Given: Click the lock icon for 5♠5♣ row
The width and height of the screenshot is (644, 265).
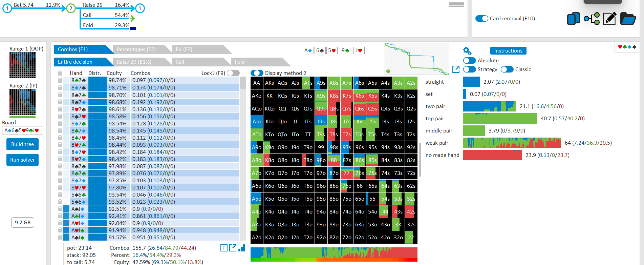Looking at the screenshot, I should click(x=60, y=195).
